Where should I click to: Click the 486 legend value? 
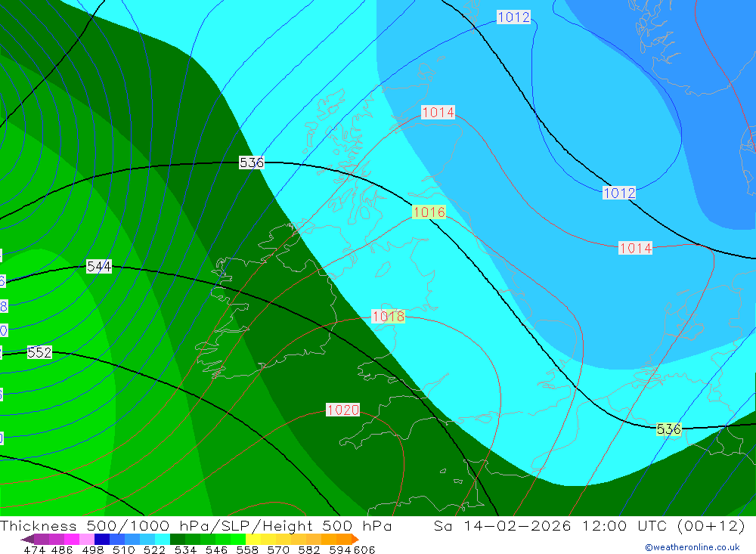tap(62, 549)
